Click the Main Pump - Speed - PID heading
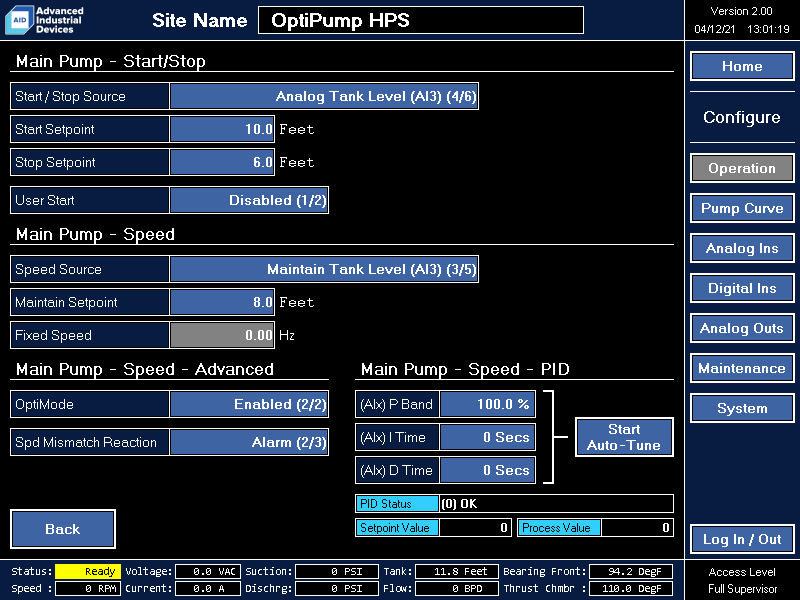Viewport: 800px width, 600px height. tap(465, 369)
